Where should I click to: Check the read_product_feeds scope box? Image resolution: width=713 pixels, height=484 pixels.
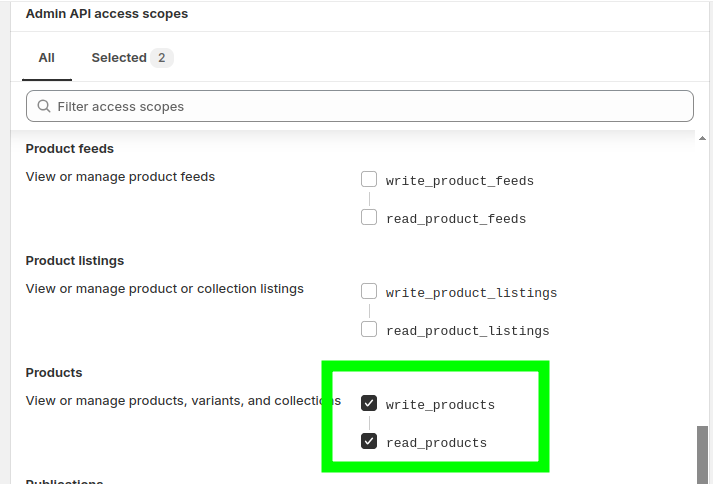click(x=369, y=217)
